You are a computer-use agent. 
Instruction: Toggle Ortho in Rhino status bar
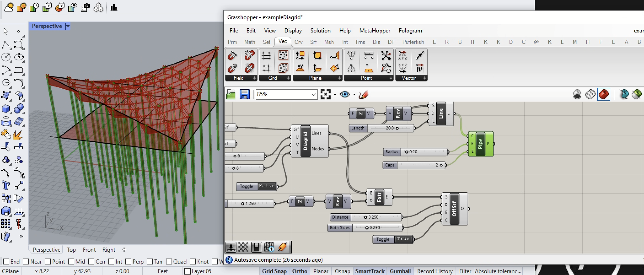click(300, 271)
